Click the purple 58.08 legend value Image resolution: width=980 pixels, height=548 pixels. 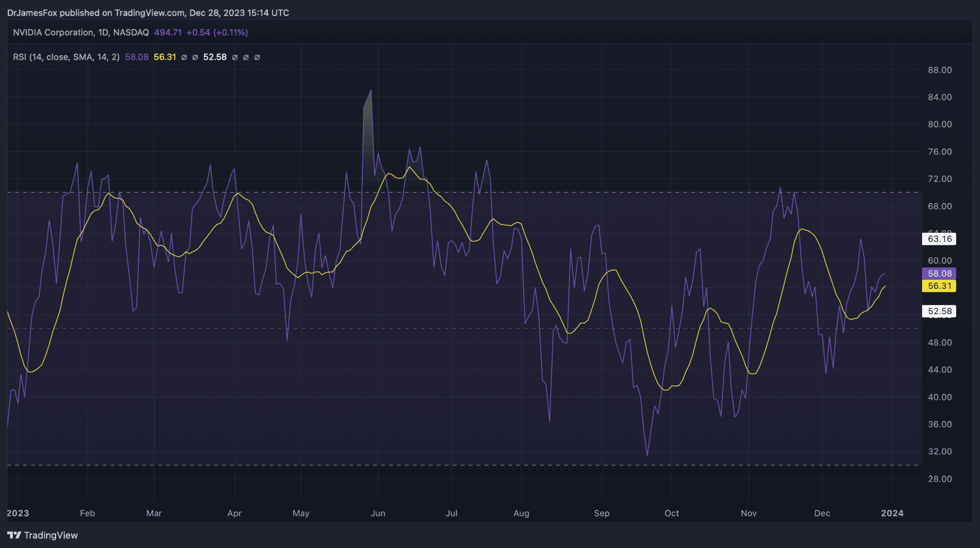click(136, 57)
